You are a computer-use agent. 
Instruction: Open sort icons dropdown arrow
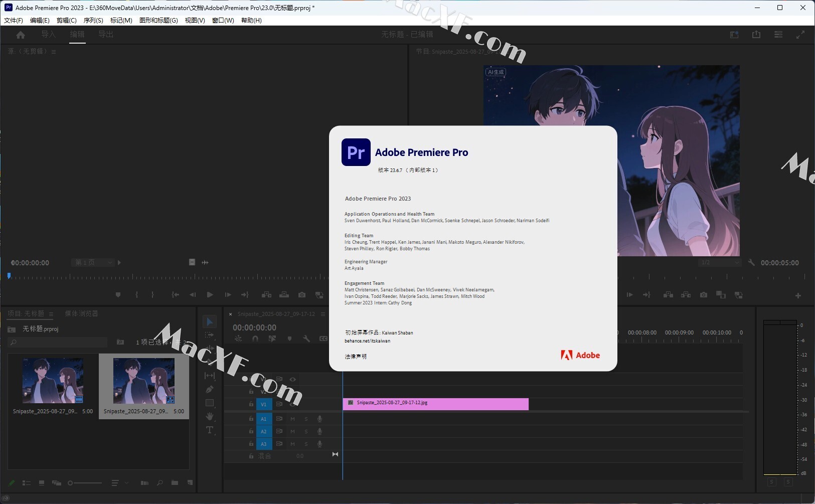point(127,483)
